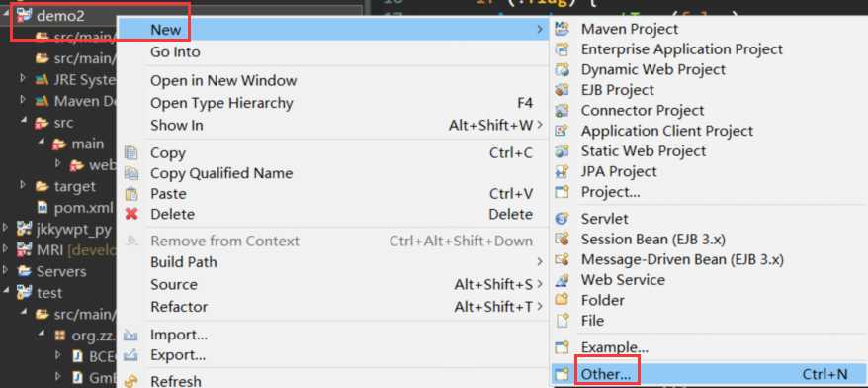
Task: Click the Import... icon
Action: click(x=131, y=335)
